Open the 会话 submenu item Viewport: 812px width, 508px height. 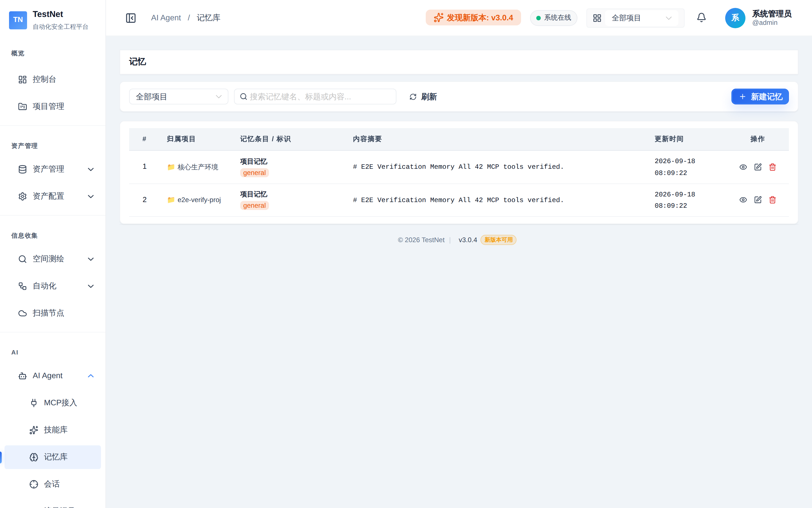[53, 484]
